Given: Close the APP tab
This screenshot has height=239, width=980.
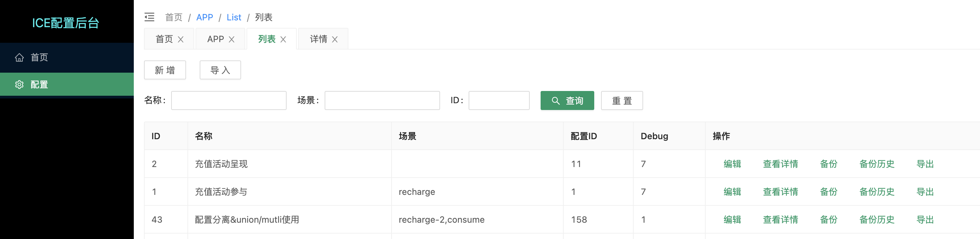Looking at the screenshot, I should click(231, 39).
